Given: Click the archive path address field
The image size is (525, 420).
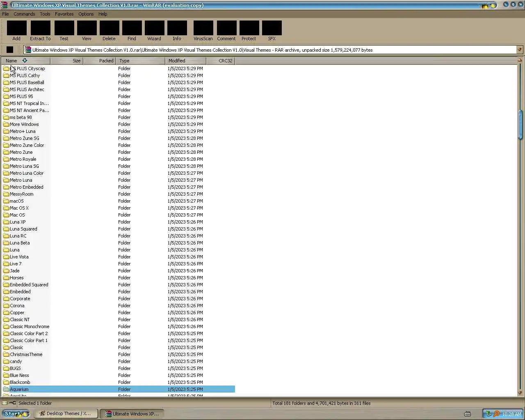Looking at the screenshot, I should point(270,50).
